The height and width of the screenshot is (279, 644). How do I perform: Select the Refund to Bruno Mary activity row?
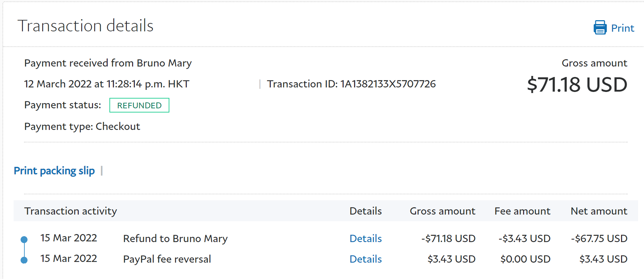(175, 239)
